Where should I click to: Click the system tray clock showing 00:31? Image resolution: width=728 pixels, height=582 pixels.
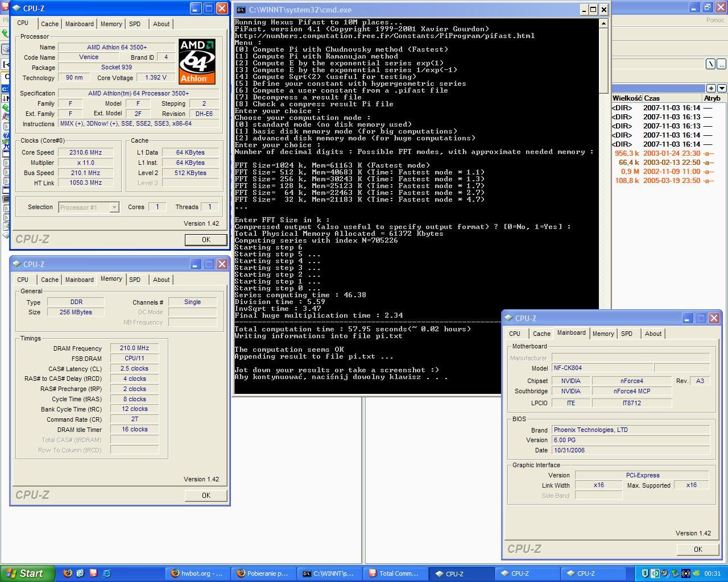(x=712, y=573)
